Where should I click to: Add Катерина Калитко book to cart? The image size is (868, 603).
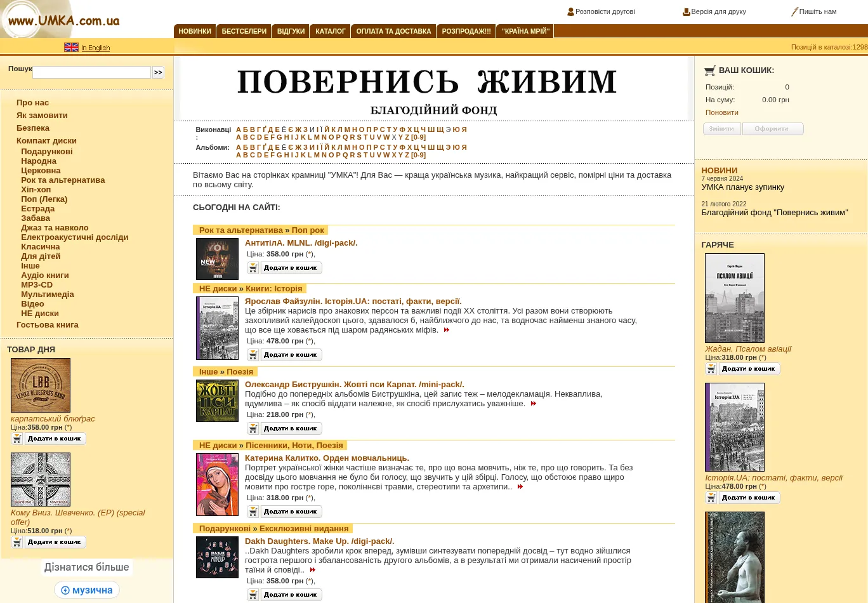pyautogui.click(x=291, y=512)
